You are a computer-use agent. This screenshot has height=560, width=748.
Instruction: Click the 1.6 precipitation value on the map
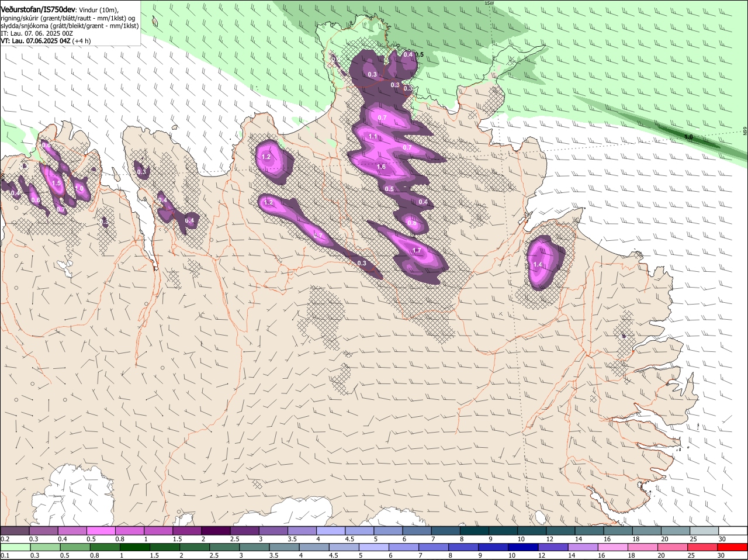(381, 167)
